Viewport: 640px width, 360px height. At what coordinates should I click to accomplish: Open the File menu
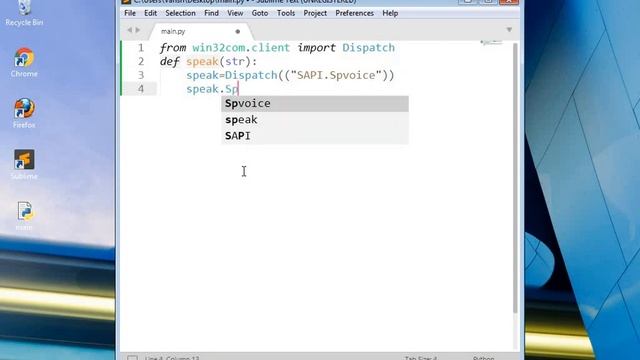(130, 13)
